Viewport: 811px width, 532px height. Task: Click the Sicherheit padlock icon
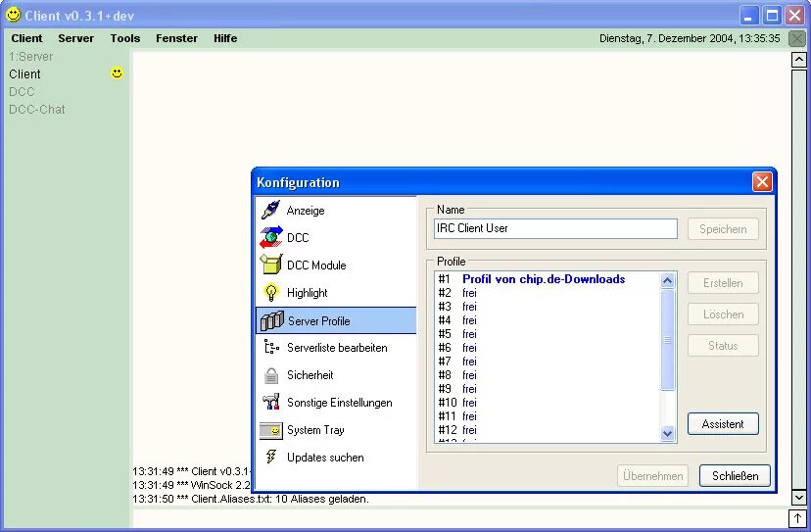(x=271, y=375)
